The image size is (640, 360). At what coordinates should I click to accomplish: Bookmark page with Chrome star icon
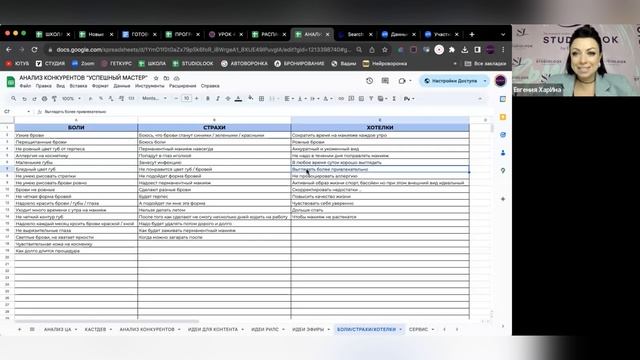coord(384,49)
